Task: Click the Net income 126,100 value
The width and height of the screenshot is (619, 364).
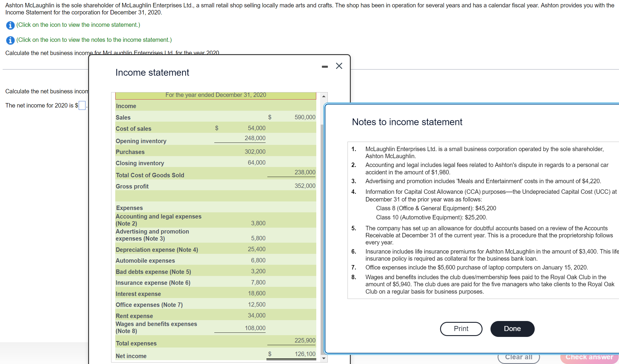Action: pyautogui.click(x=305, y=354)
